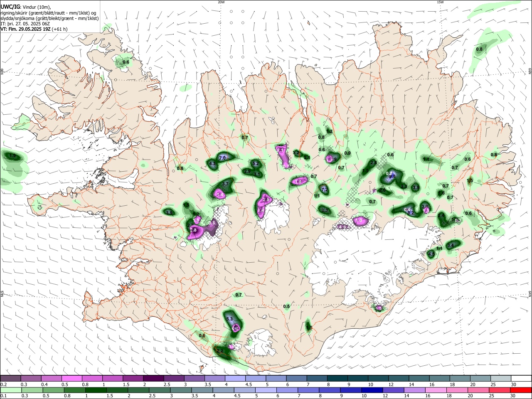Click the pink '1.0' snow value north of the glacier
Image resolution: width=532 pixels, height=399 pixels.
tap(359, 220)
